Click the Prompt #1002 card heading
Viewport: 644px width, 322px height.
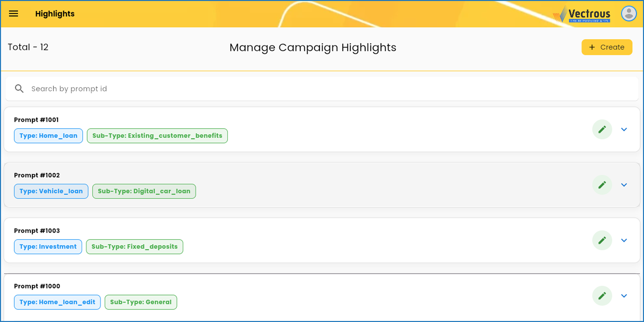[x=37, y=175]
